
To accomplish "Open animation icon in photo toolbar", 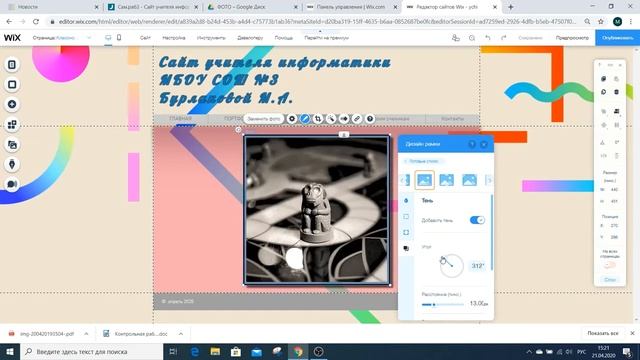I will pyautogui.click(x=344, y=119).
